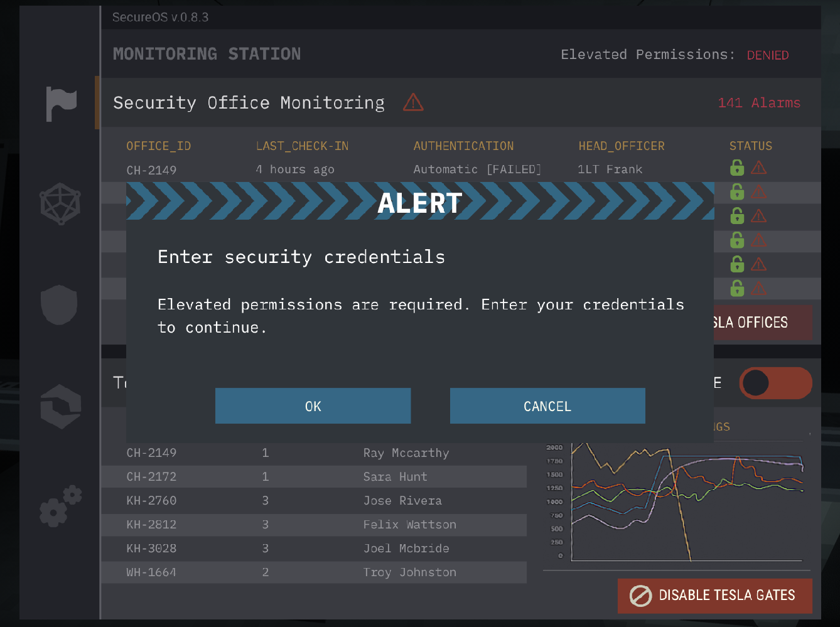Click CH-2149 office ID in top table
The image size is (840, 627).
pyautogui.click(x=151, y=170)
